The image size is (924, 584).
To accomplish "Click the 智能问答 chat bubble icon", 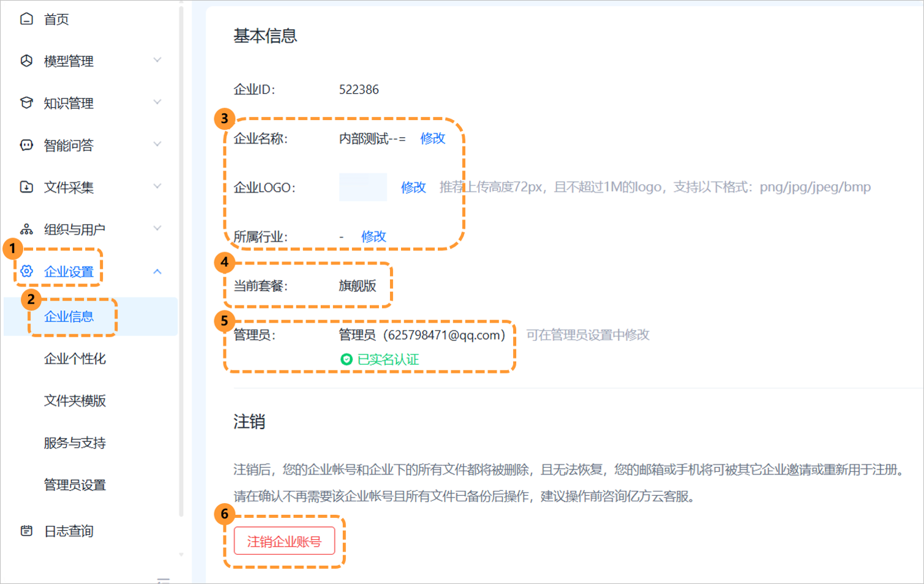I will [26, 145].
